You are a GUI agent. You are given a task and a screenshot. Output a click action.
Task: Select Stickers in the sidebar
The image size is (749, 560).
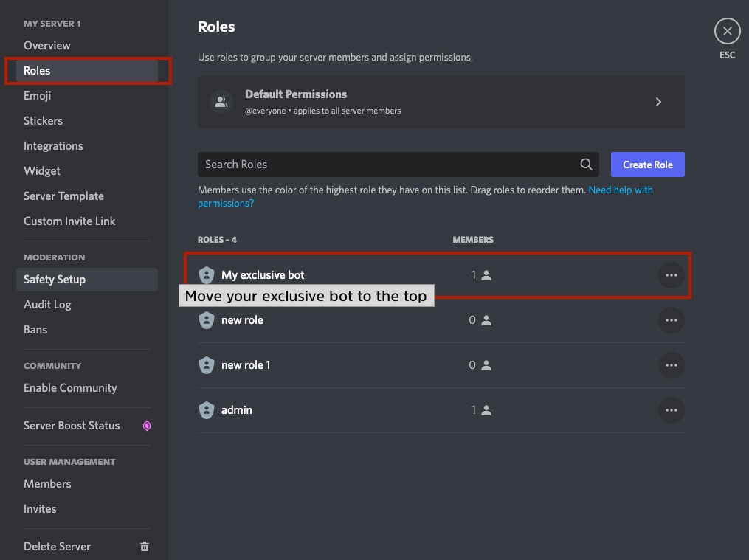(x=43, y=121)
